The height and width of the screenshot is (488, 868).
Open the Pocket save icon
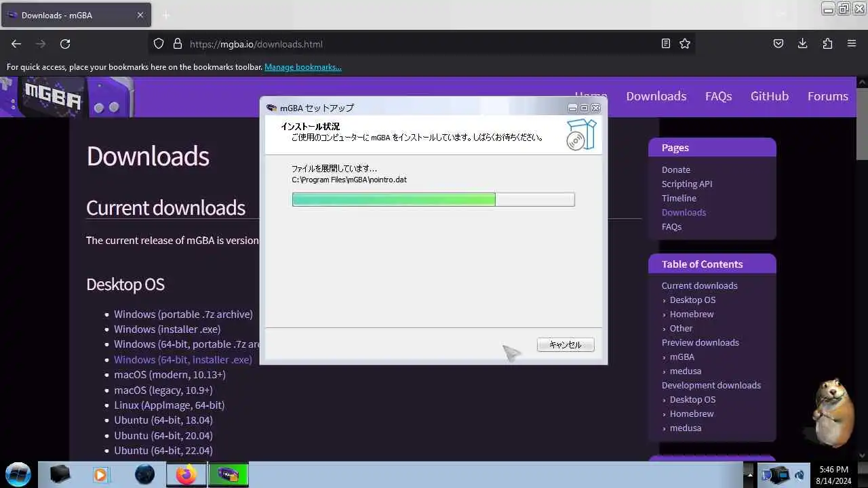point(778,43)
